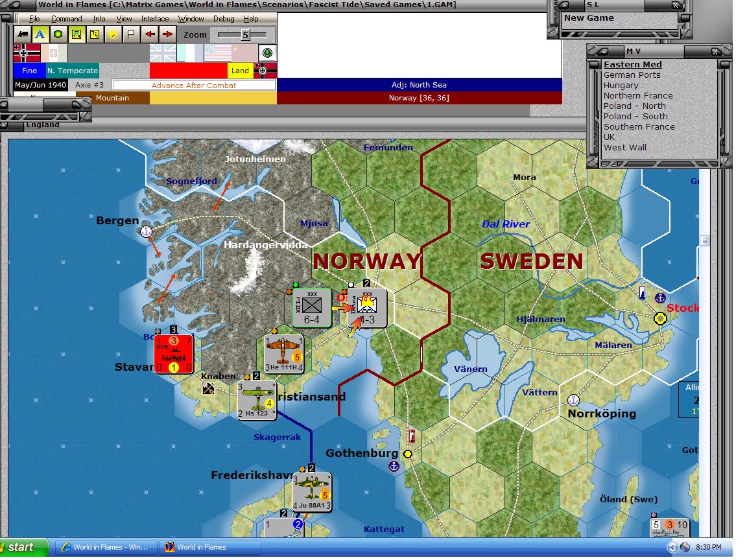Open the Debug menu
Screen dimensions: 747x560
tap(224, 19)
